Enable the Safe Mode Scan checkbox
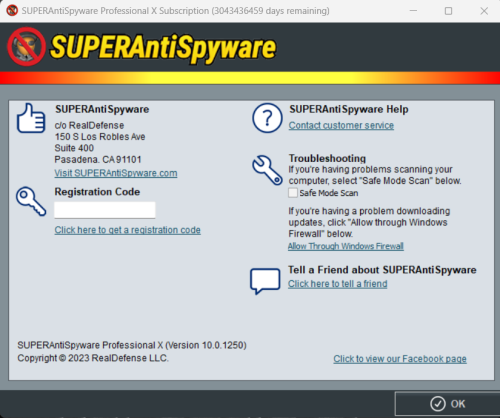The height and width of the screenshot is (418, 500). coord(293,193)
